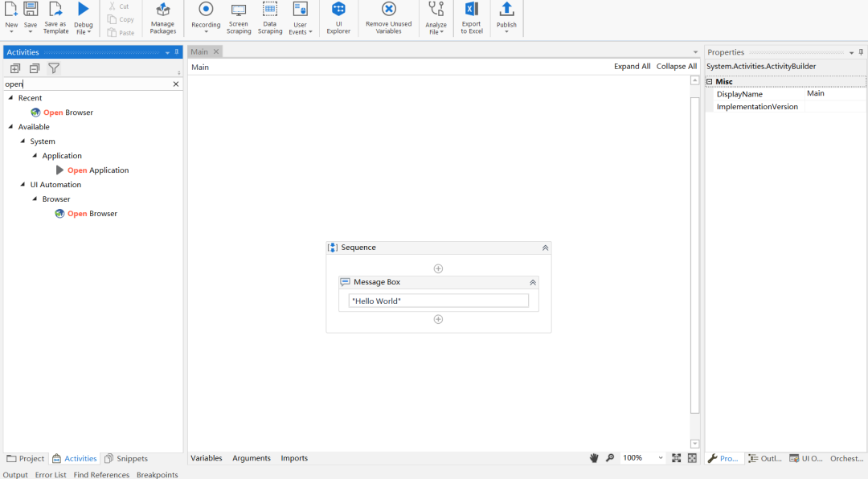Add activity above Message Box
Viewport: 868px width, 479px height.
pos(439,268)
